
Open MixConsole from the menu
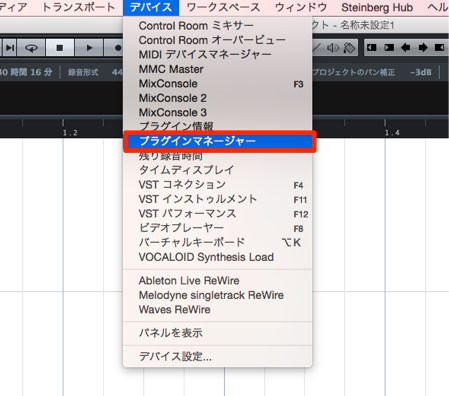[218, 84]
